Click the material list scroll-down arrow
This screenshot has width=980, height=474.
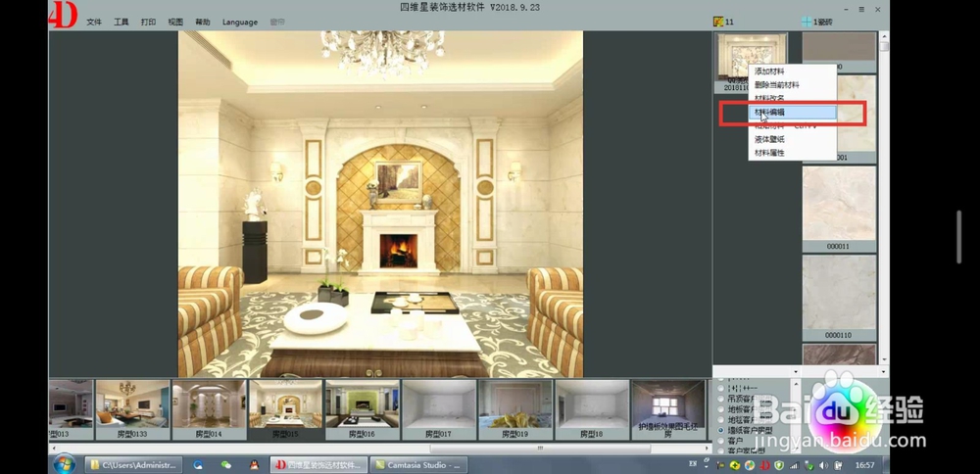(883, 360)
